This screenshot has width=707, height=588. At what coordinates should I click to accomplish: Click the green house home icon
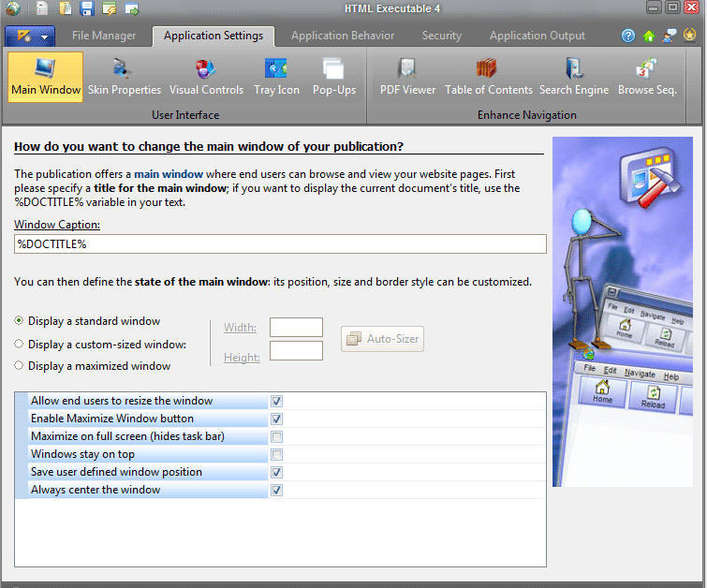[x=649, y=36]
